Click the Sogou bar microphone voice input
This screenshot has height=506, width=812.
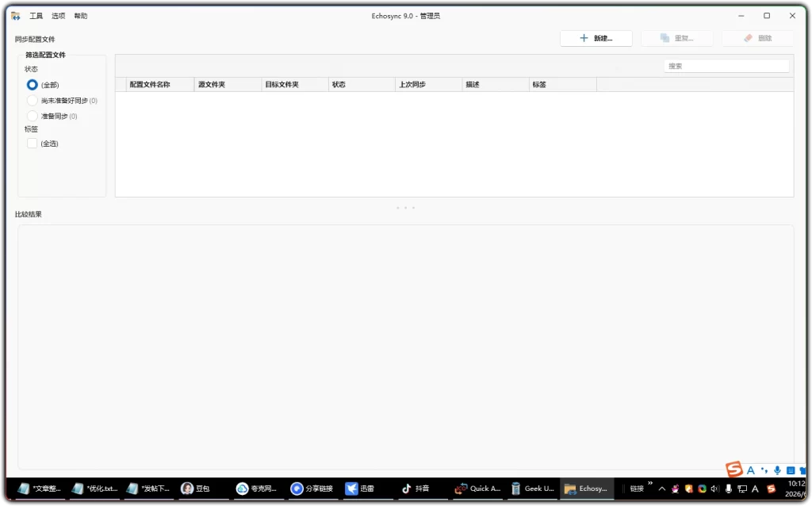click(x=777, y=470)
